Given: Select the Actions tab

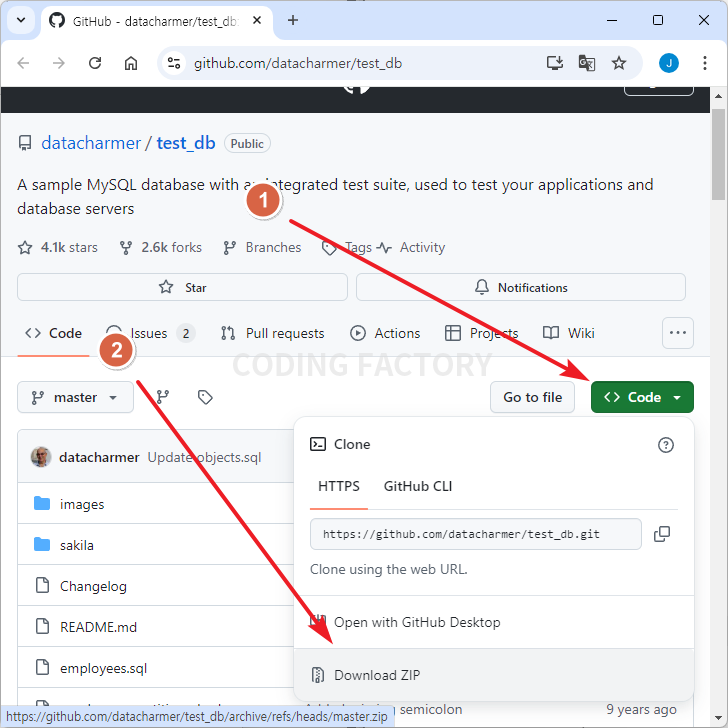Looking at the screenshot, I should pyautogui.click(x=385, y=333).
